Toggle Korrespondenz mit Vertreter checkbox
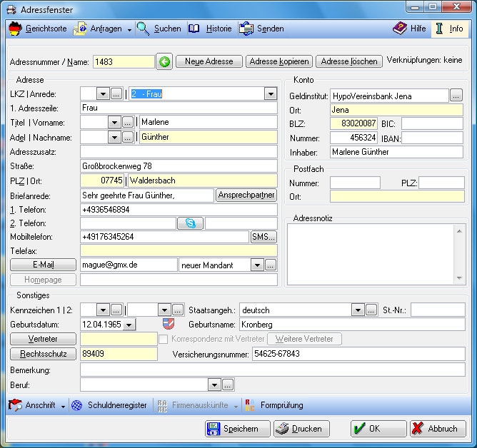 coord(163,339)
